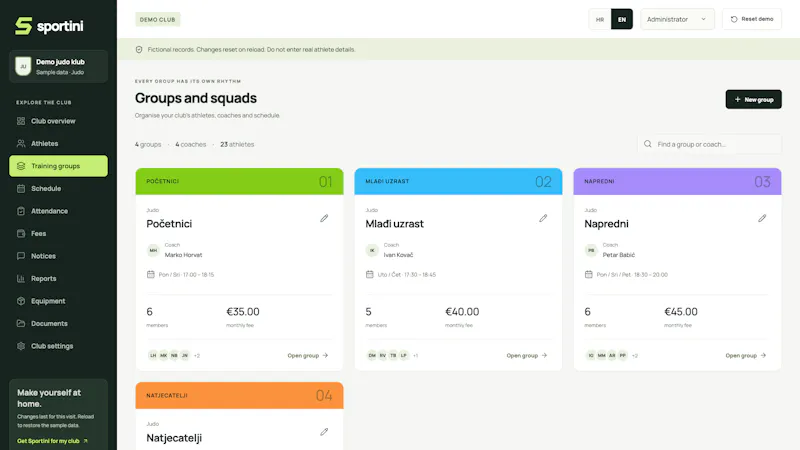Click the search magnifier icon

click(x=647, y=144)
